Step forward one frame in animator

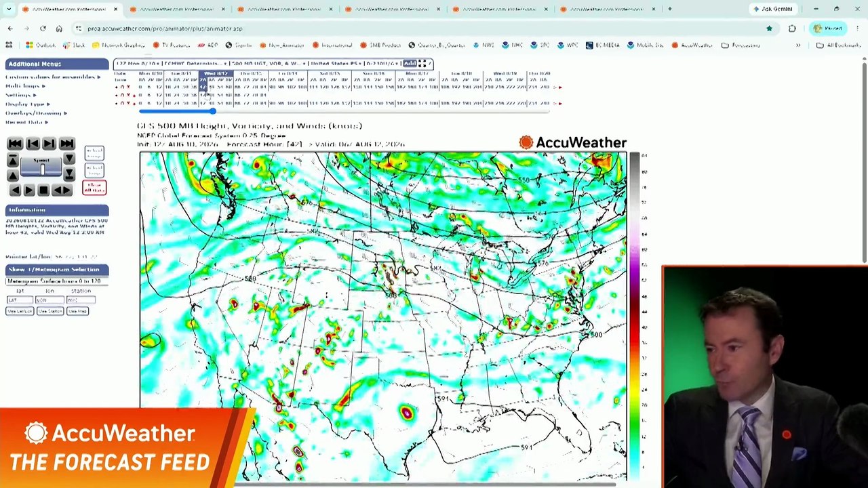tap(49, 144)
